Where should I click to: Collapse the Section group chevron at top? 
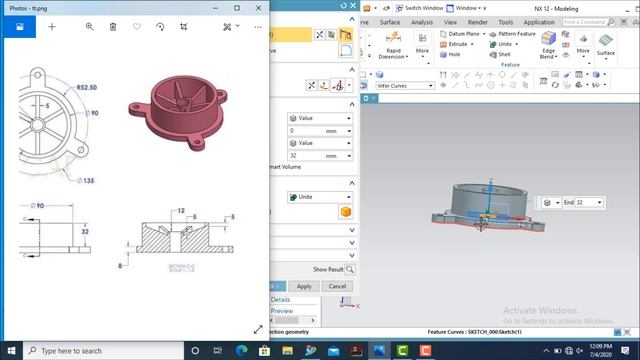tap(352, 19)
